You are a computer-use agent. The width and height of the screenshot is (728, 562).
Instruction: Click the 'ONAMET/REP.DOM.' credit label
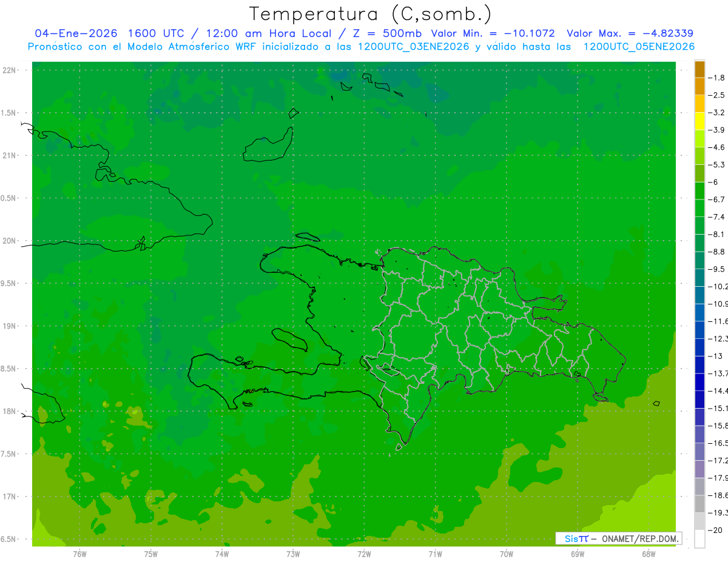tap(640, 538)
